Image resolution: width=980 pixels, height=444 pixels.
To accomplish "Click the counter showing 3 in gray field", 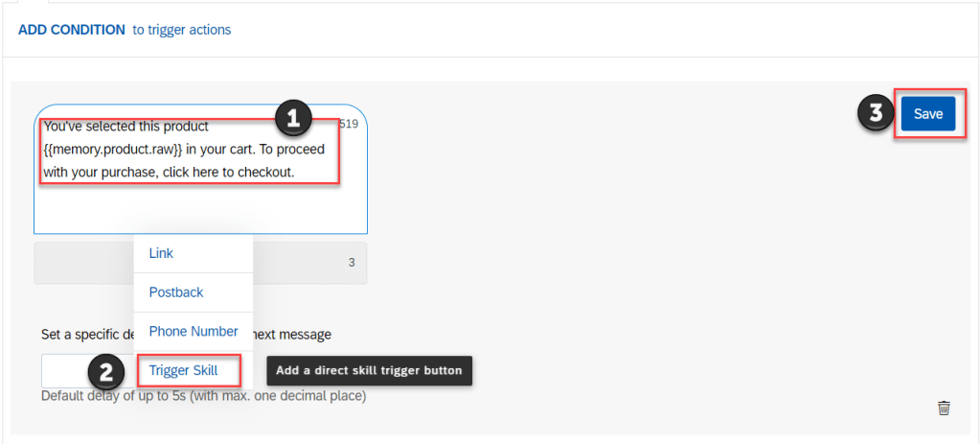I will pyautogui.click(x=352, y=263).
